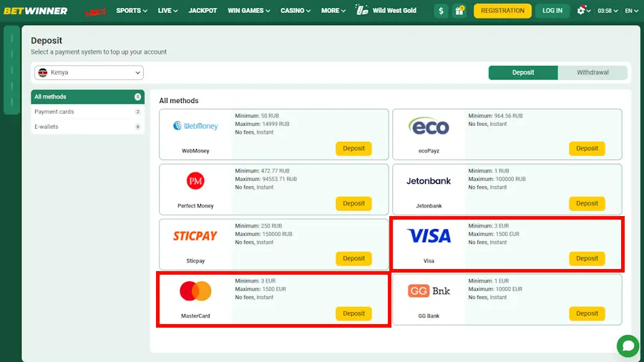Expand the MORE menu
The height and width of the screenshot is (362, 644).
click(333, 11)
